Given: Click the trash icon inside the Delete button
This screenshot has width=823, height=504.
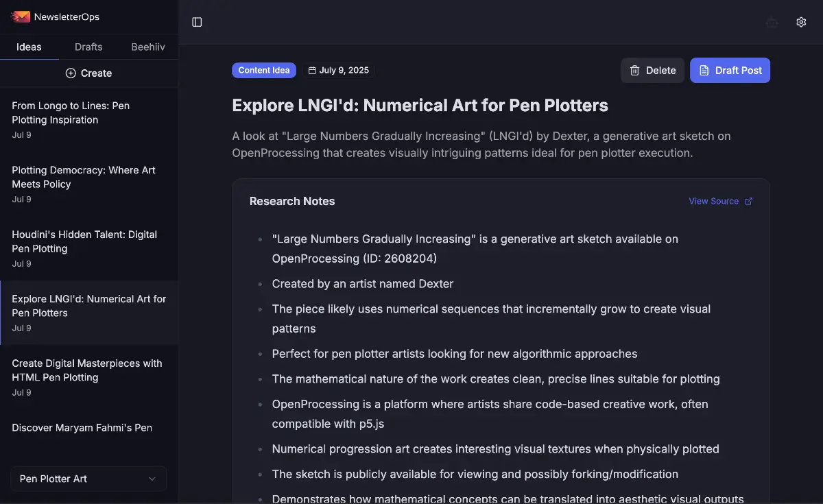Looking at the screenshot, I should (634, 70).
